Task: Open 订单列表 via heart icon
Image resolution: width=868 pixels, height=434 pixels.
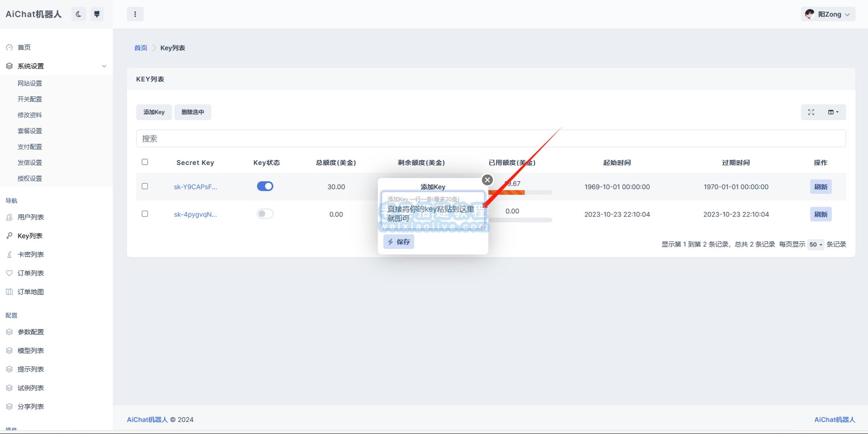Action: [9, 273]
